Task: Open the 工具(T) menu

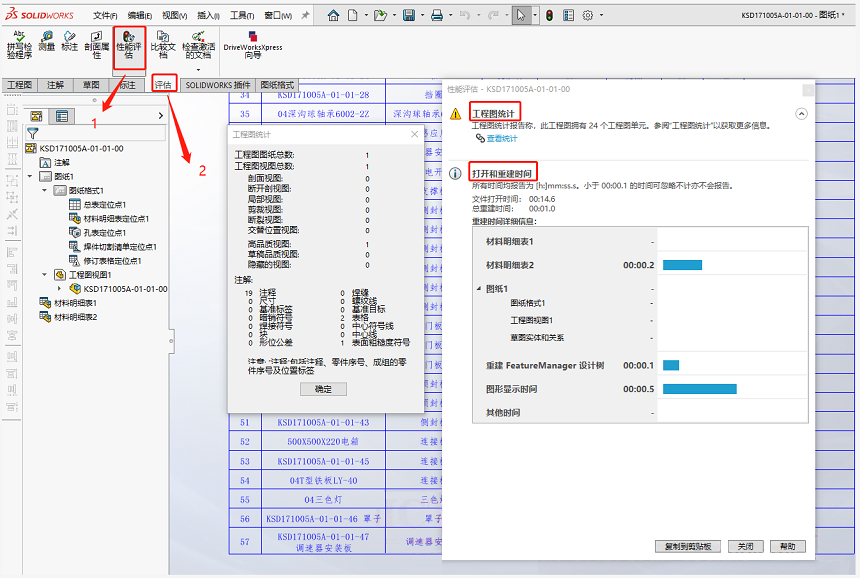Action: [x=241, y=16]
